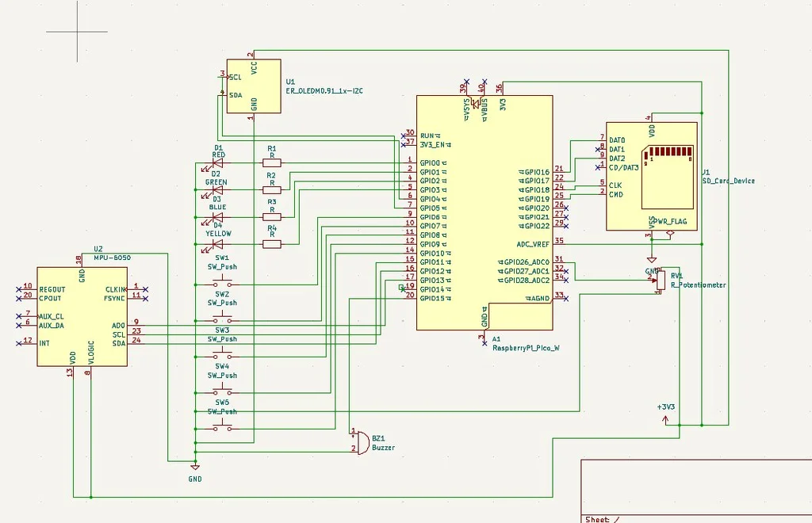Click the GND symbol under the SD card VSS pin
This screenshot has height=523, width=812.
click(x=652, y=260)
